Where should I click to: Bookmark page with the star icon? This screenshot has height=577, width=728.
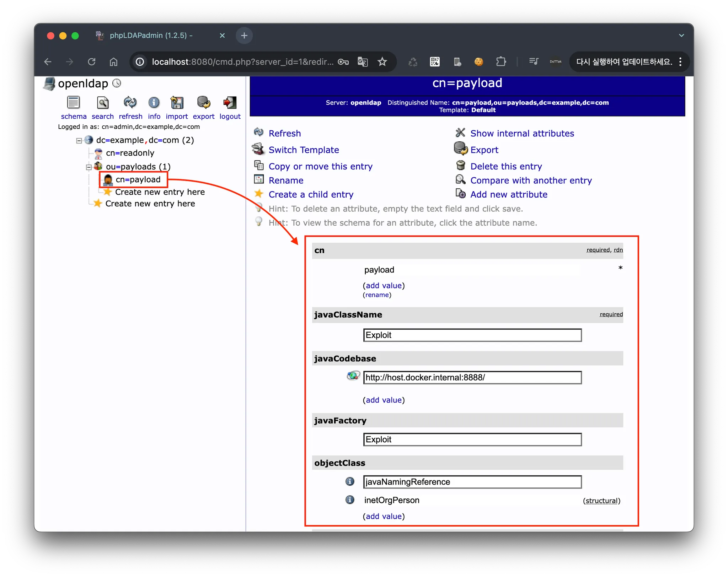pos(382,62)
